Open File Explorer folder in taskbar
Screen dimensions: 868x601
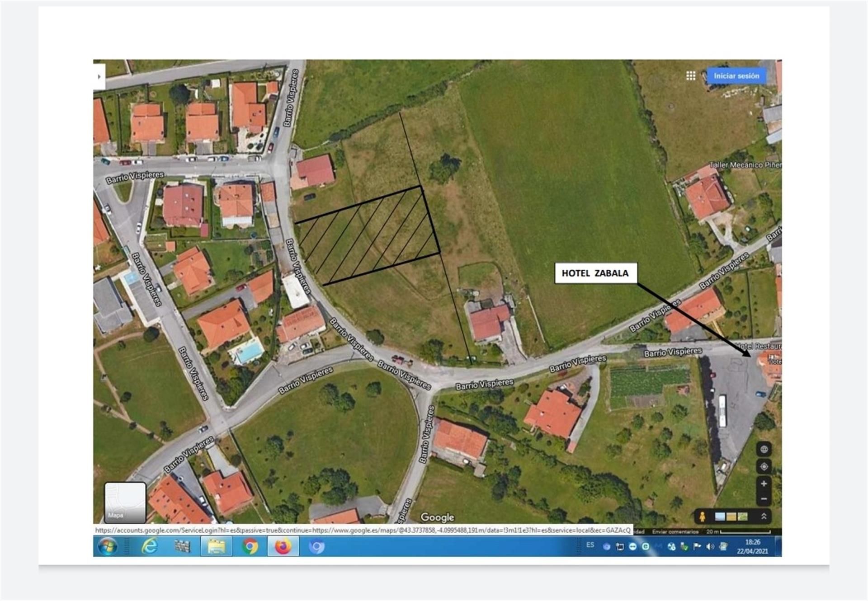coord(216,547)
